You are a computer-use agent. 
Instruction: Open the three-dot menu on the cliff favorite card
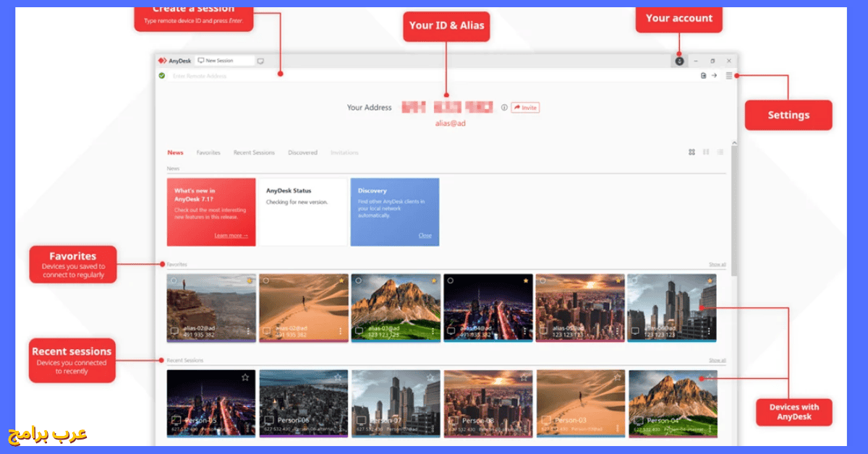[x=248, y=331]
